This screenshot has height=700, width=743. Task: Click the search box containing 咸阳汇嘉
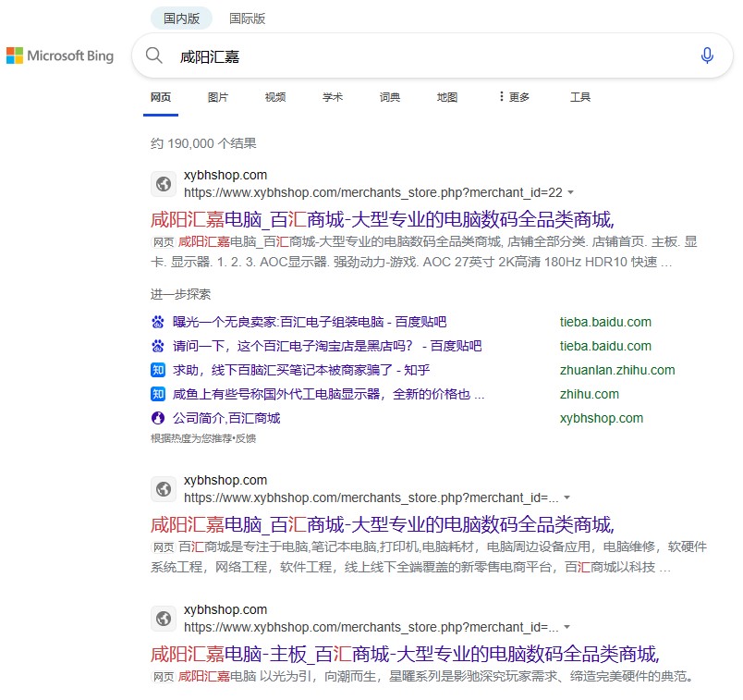[x=432, y=56]
